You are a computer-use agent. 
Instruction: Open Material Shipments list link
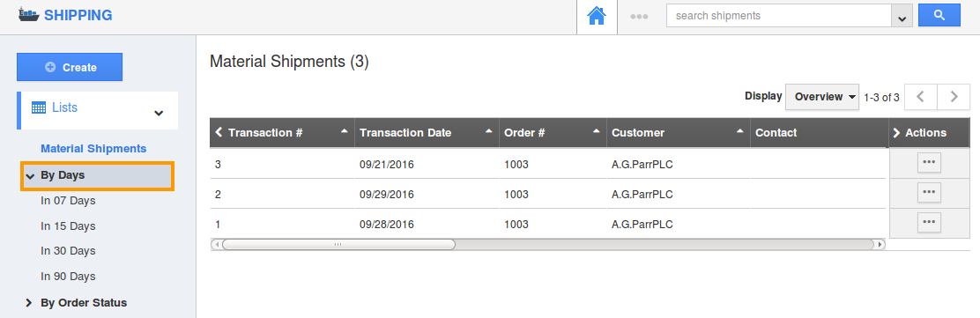click(93, 149)
